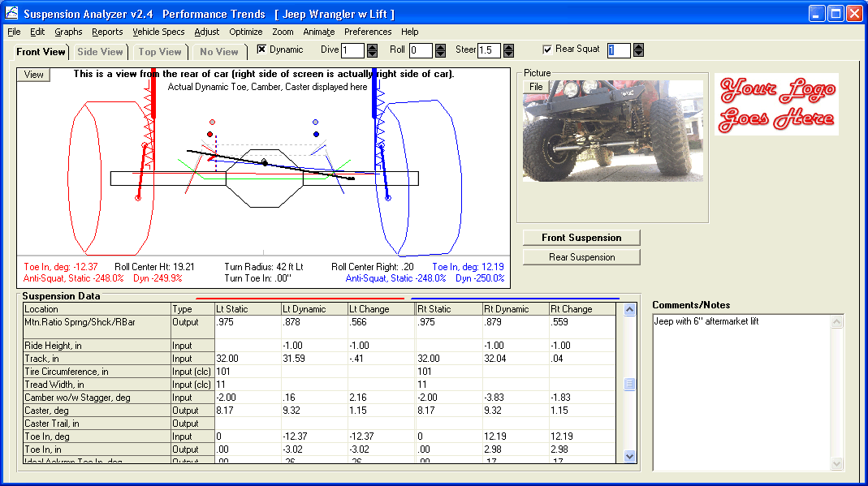Click the application icon in title bar
This screenshot has width=868, height=486.
(x=11, y=13)
